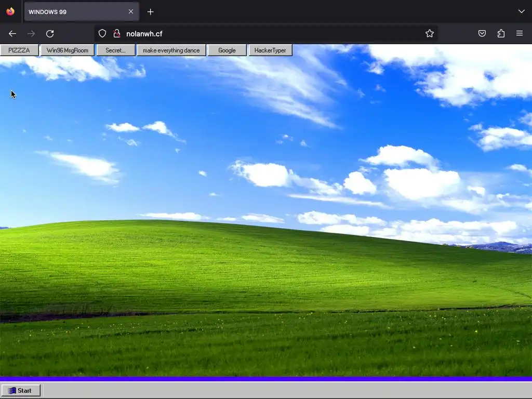The image size is (532, 399).
Task: View site security padlock info
Action: point(117,33)
